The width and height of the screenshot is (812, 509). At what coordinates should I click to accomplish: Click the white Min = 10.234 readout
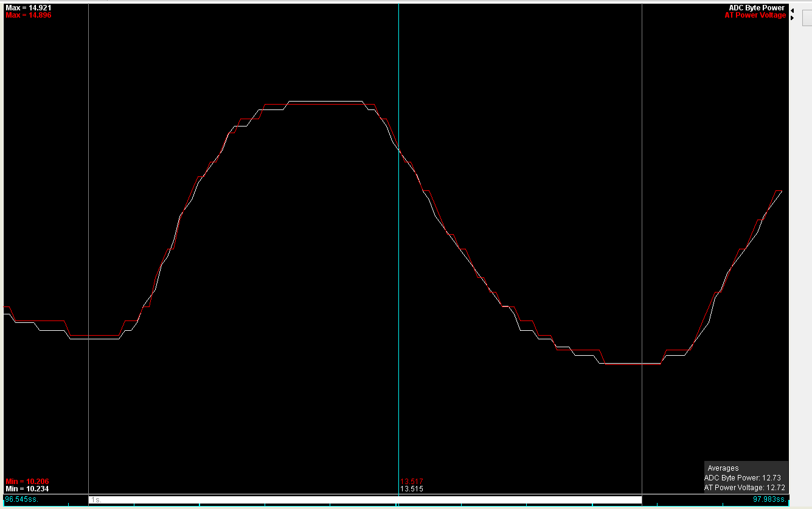pyautogui.click(x=27, y=488)
